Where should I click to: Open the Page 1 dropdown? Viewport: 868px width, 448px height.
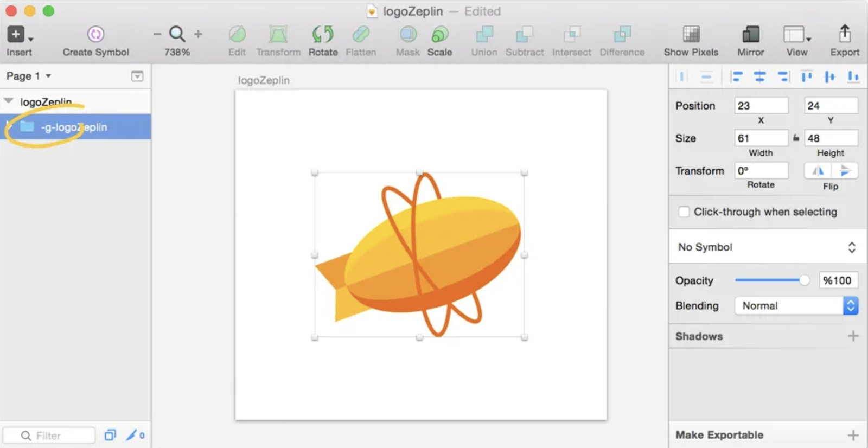point(29,76)
